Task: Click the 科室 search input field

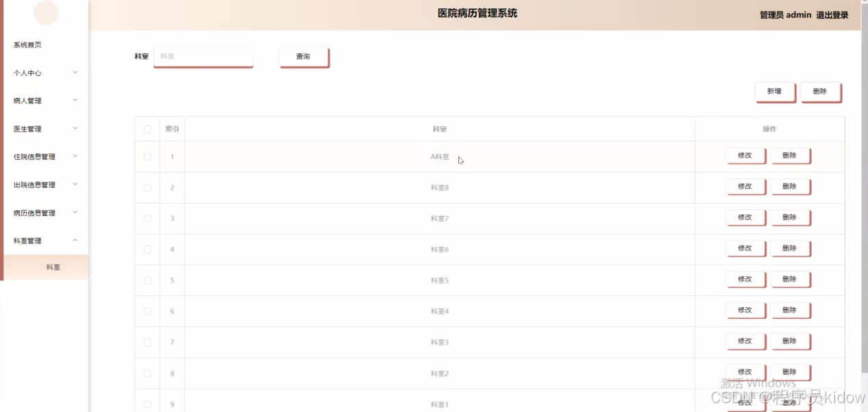Action: pyautogui.click(x=203, y=56)
